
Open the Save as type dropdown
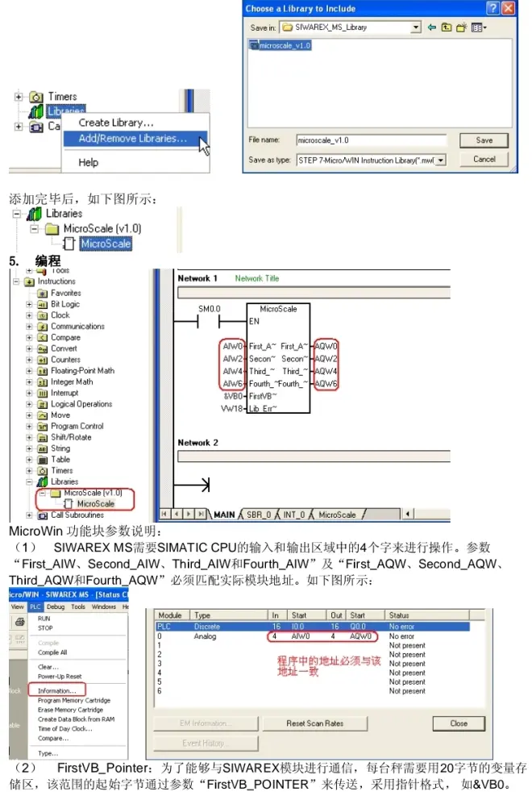tap(441, 160)
